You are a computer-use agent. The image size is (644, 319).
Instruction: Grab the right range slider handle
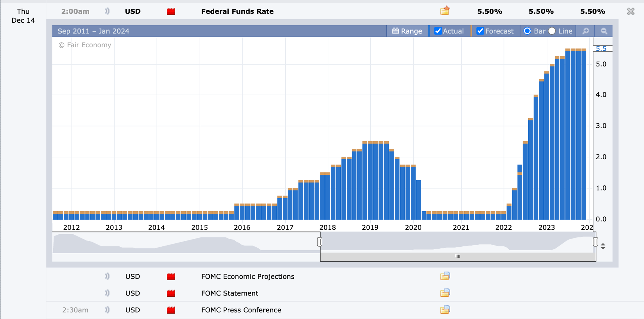595,242
